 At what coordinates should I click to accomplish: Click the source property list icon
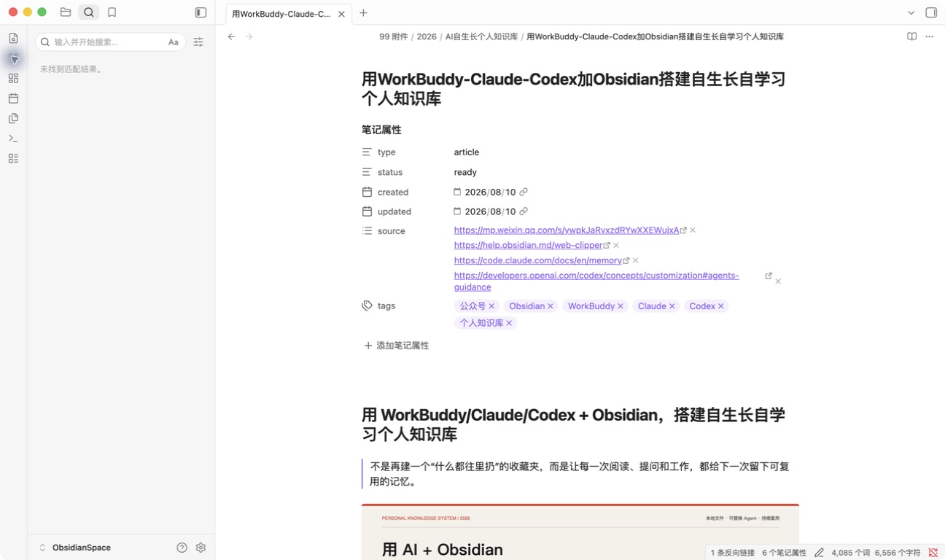point(367,230)
